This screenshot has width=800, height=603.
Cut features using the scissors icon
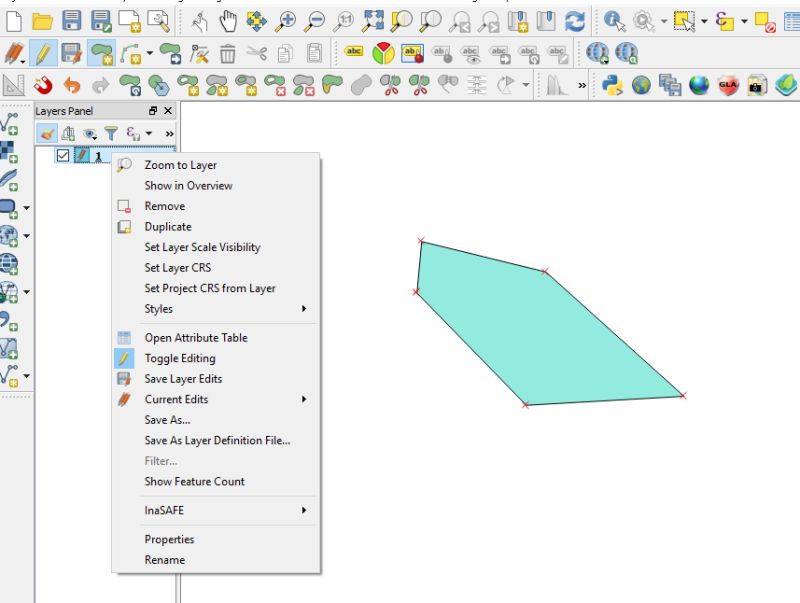point(258,54)
